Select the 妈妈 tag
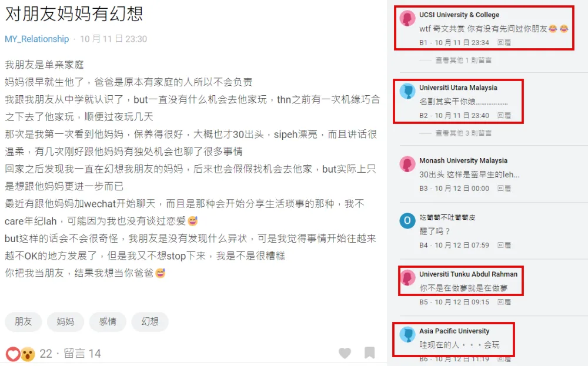This screenshot has height=366, width=588. pos(65,321)
